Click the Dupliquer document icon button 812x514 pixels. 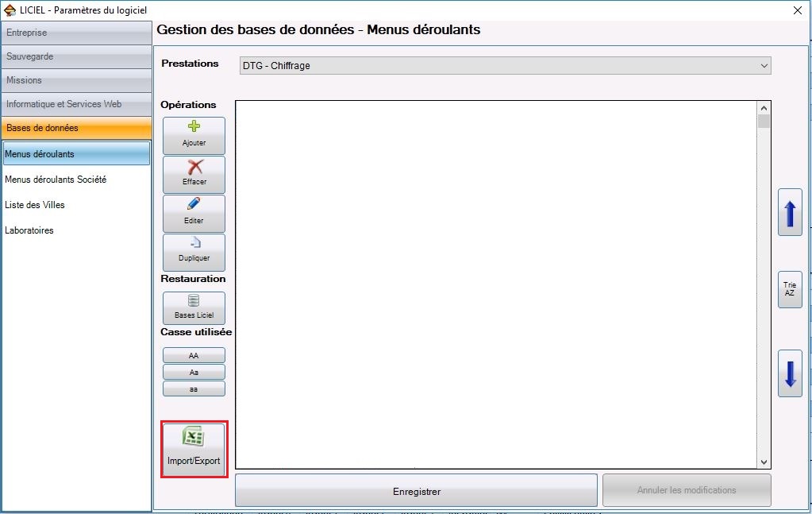pyautogui.click(x=194, y=252)
